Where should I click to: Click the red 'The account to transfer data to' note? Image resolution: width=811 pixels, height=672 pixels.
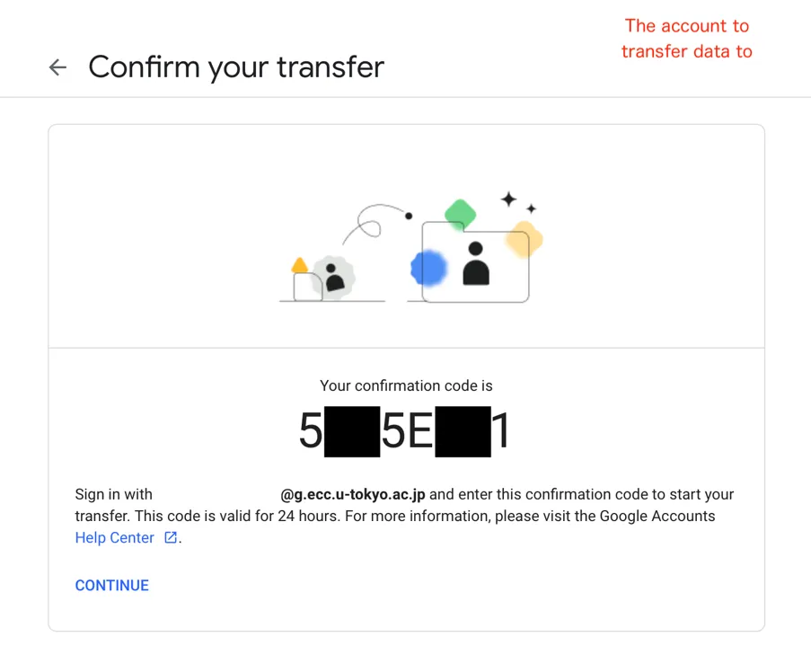coord(687,39)
